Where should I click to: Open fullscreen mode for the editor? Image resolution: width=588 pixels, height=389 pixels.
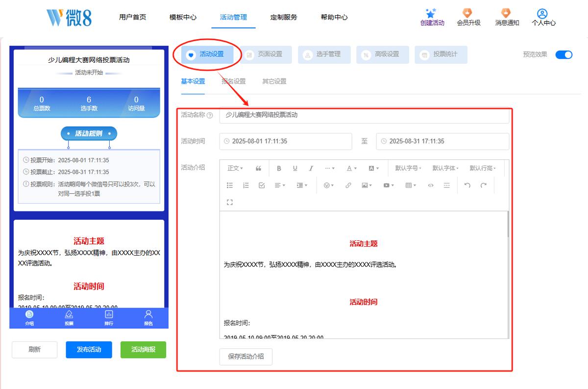point(229,202)
